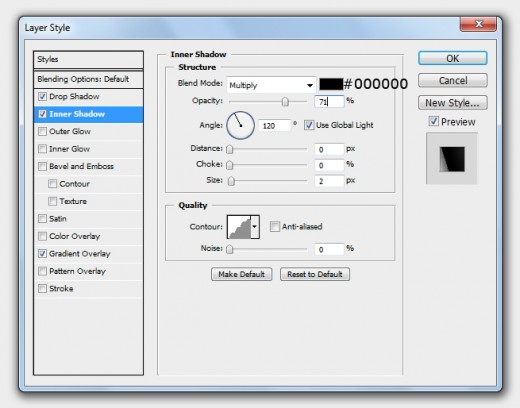Expand the contour picker arrow
520x408 pixels.
255,227
